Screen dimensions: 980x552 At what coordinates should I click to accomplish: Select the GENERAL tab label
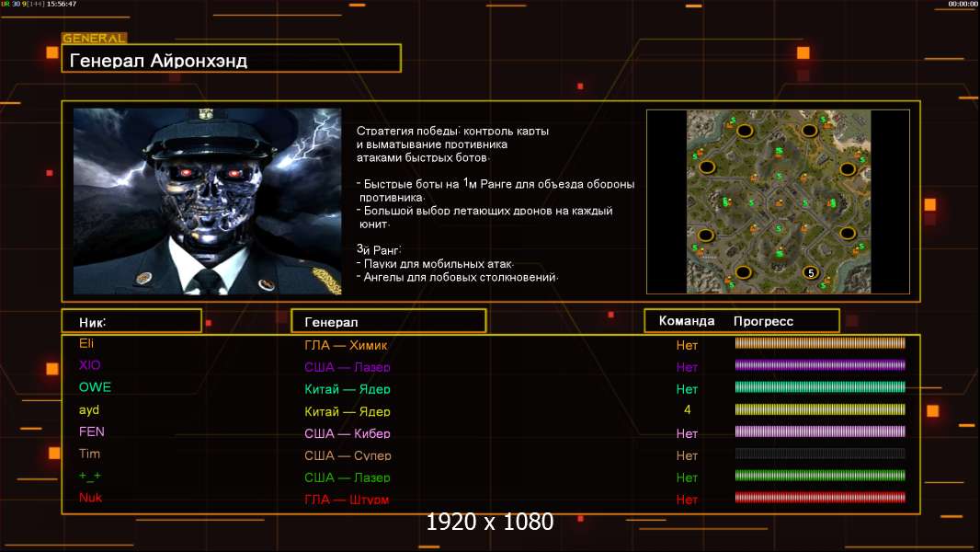[94, 39]
